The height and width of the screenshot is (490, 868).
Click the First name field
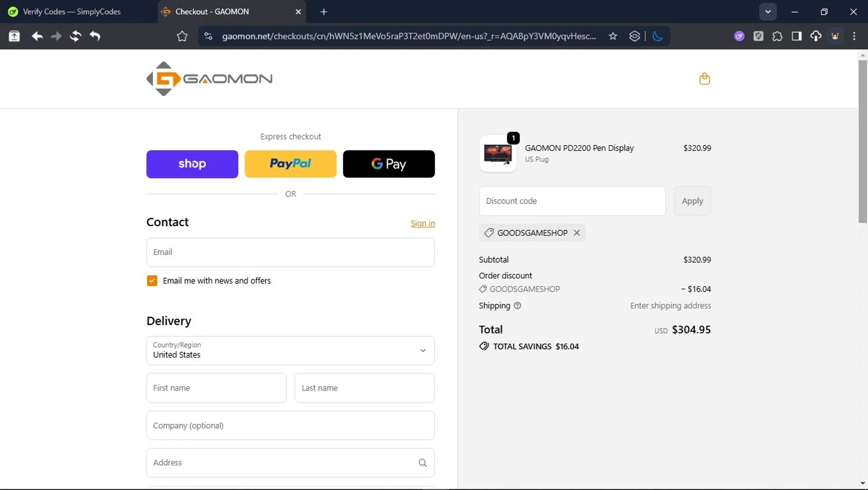click(x=216, y=388)
